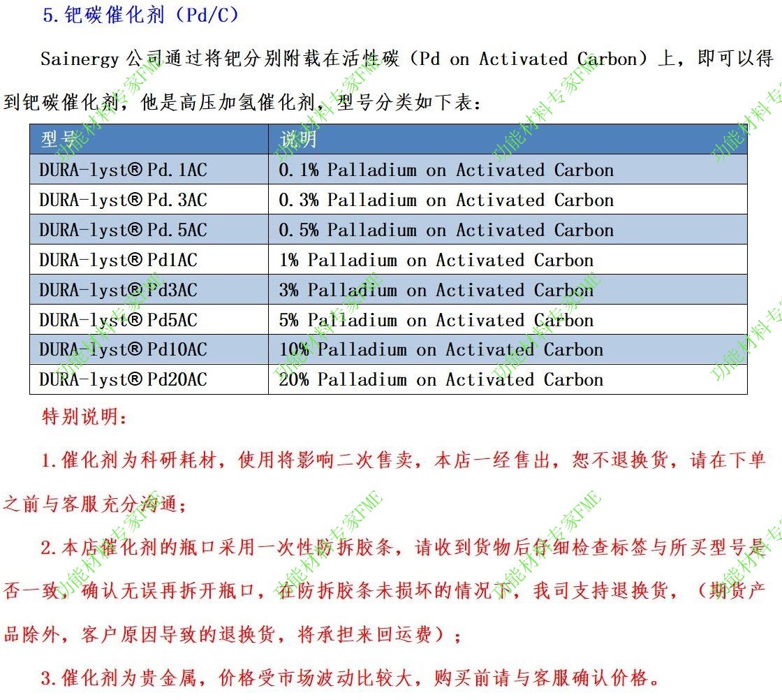Screen dimensions: 782x700
Task: Select cell 'DURA-lyst® Pd5AC'
Action: [149, 319]
